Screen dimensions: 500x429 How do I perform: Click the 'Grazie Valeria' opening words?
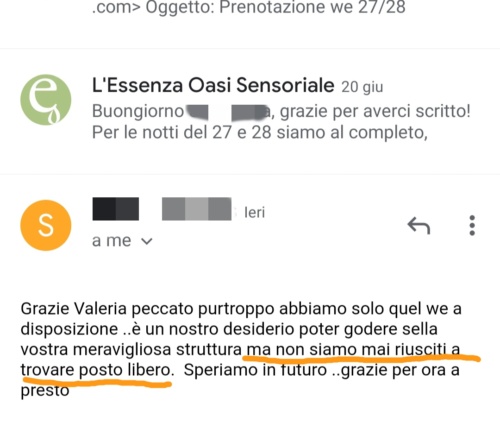[74, 309]
